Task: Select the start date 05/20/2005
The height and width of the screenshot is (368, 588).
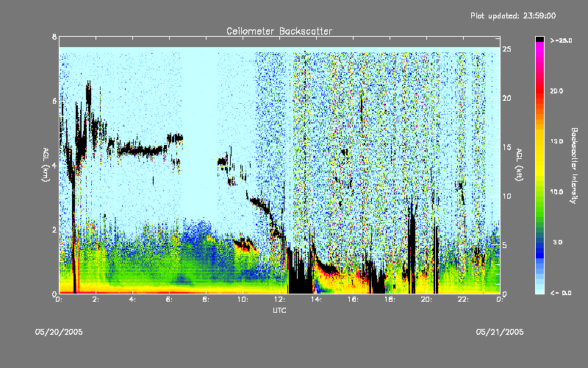Action: click(x=59, y=332)
